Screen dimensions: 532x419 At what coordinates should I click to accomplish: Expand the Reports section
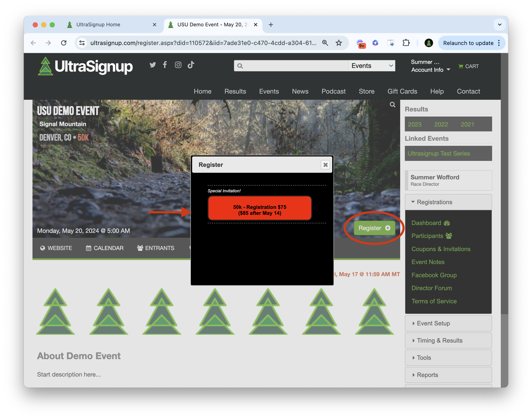(x=448, y=375)
